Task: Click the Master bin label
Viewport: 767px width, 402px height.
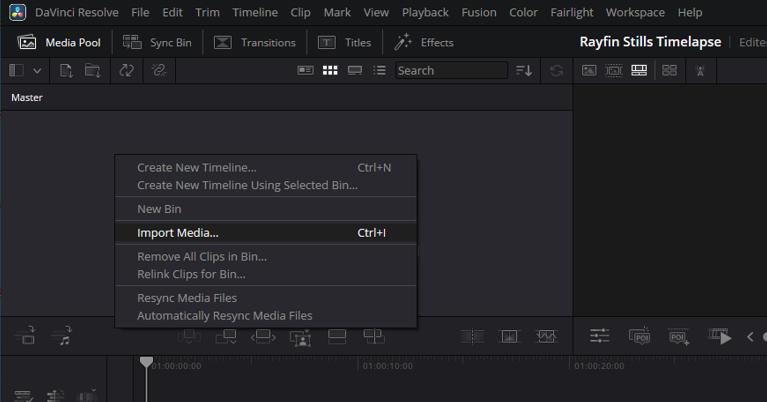Action: (x=27, y=98)
